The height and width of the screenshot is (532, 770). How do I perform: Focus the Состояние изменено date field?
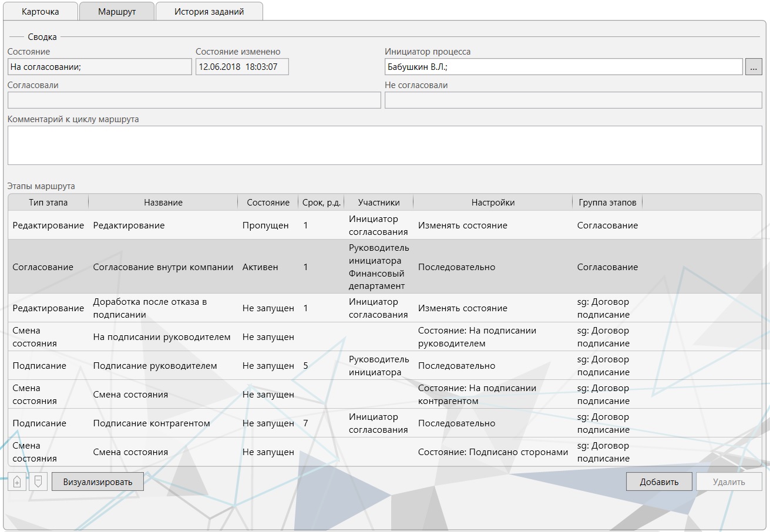coord(242,67)
